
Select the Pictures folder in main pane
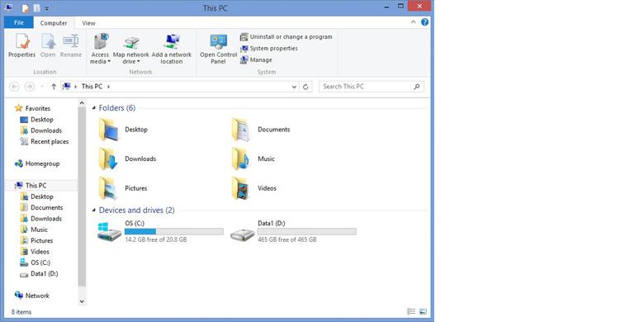[x=123, y=188]
